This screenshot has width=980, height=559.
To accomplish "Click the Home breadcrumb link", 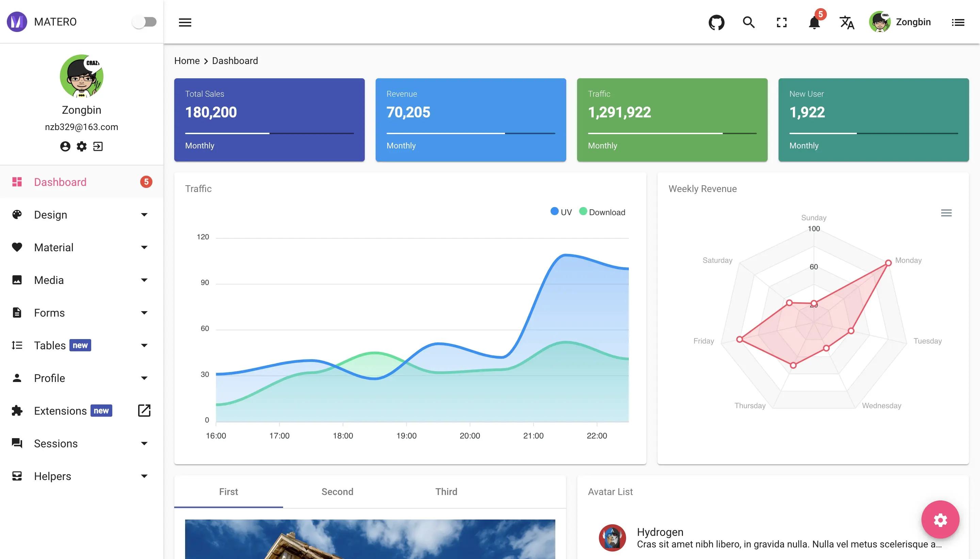I will click(x=187, y=61).
